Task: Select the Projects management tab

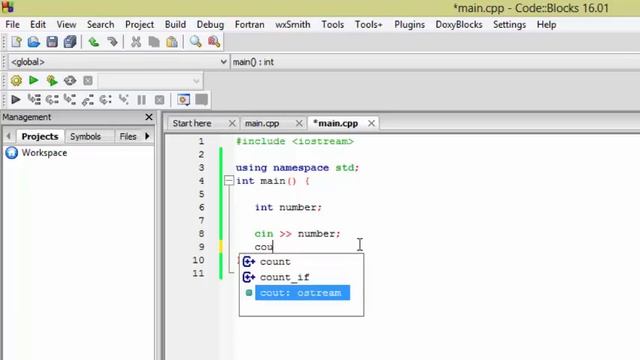Action: [x=40, y=136]
